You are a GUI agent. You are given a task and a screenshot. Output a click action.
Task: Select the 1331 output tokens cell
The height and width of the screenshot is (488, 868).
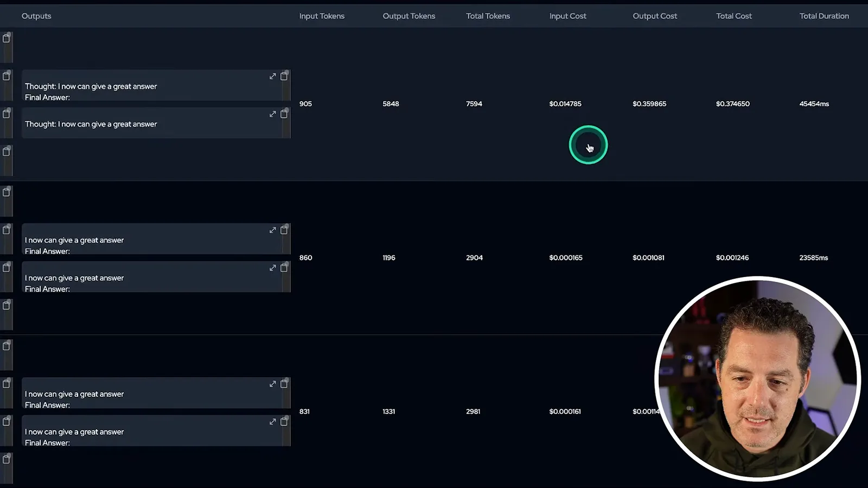tap(388, 412)
